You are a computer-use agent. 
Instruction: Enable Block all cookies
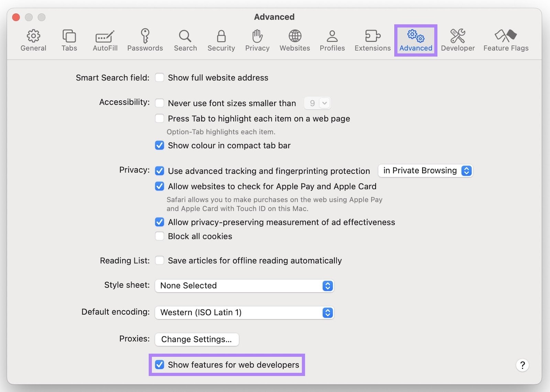159,236
